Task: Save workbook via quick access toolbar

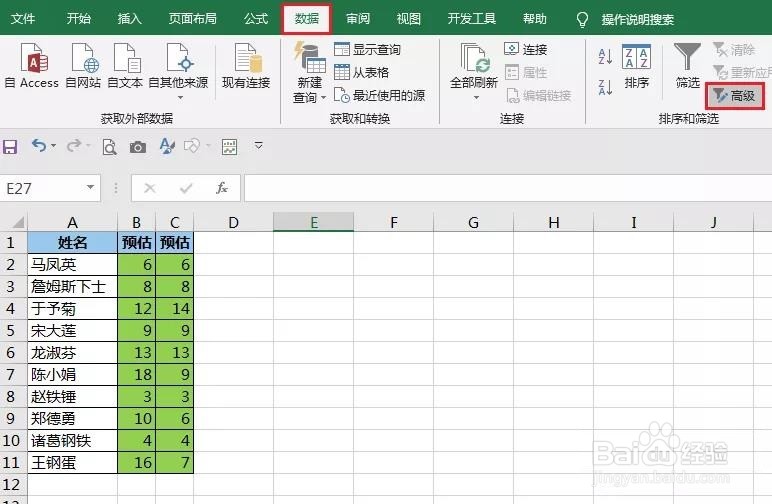Action: [x=10, y=147]
